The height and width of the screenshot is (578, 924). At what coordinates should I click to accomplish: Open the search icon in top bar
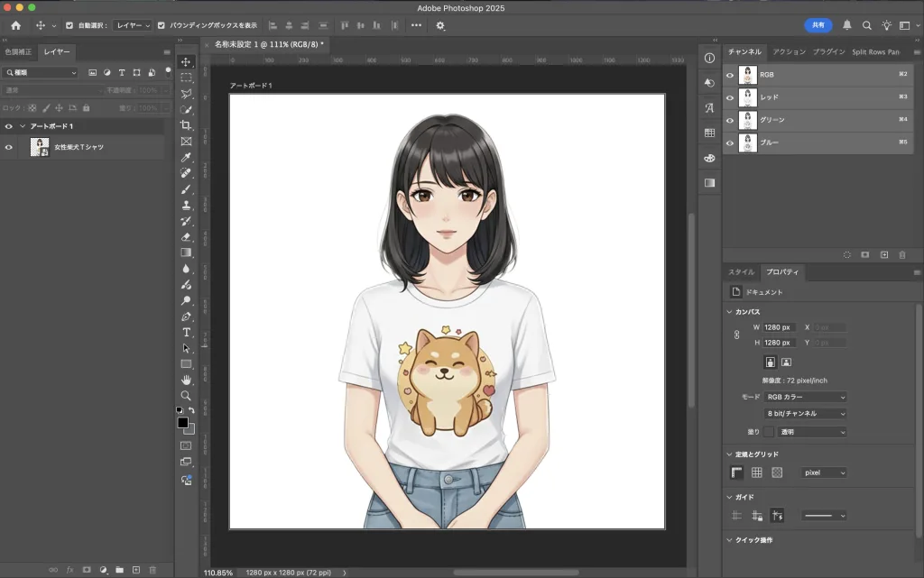(867, 25)
